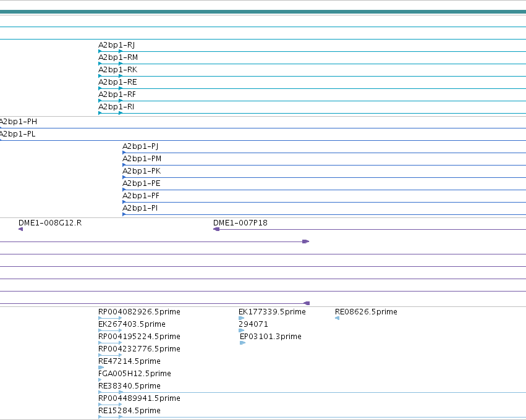The image size is (526, 420).
Task: Click the RE47214.5prime EST label
Action: pos(129,361)
